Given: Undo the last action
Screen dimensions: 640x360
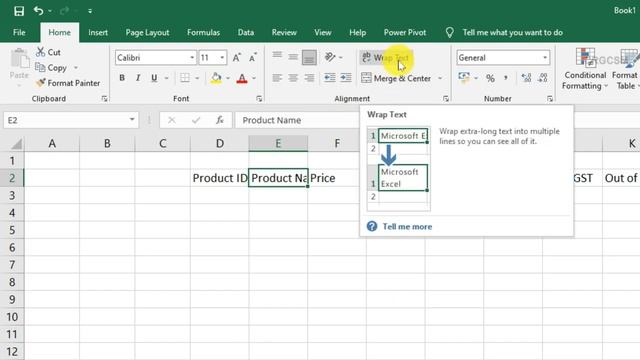Looking at the screenshot, I should pos(38,11).
